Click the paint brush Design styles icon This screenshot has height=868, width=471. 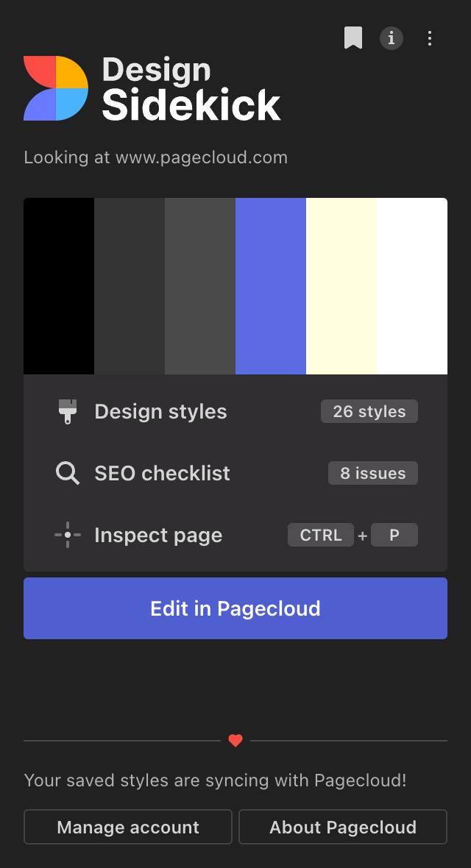68,411
